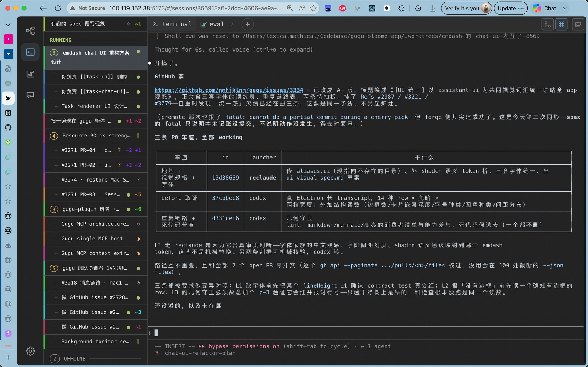588x367 pixels.
Task: Click the zoom magnifier in address bar
Action: pos(290,8)
